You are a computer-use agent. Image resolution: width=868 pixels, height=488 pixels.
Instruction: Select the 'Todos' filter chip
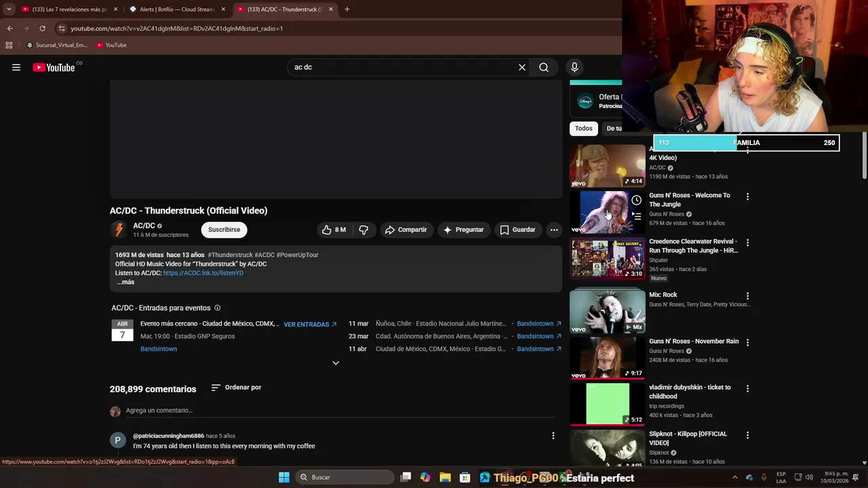click(x=584, y=128)
